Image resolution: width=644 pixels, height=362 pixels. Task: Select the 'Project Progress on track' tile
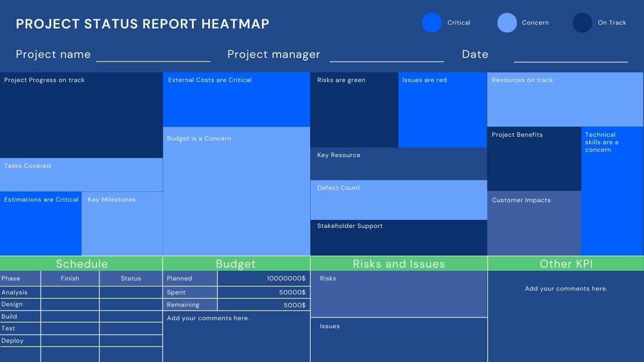(81, 115)
